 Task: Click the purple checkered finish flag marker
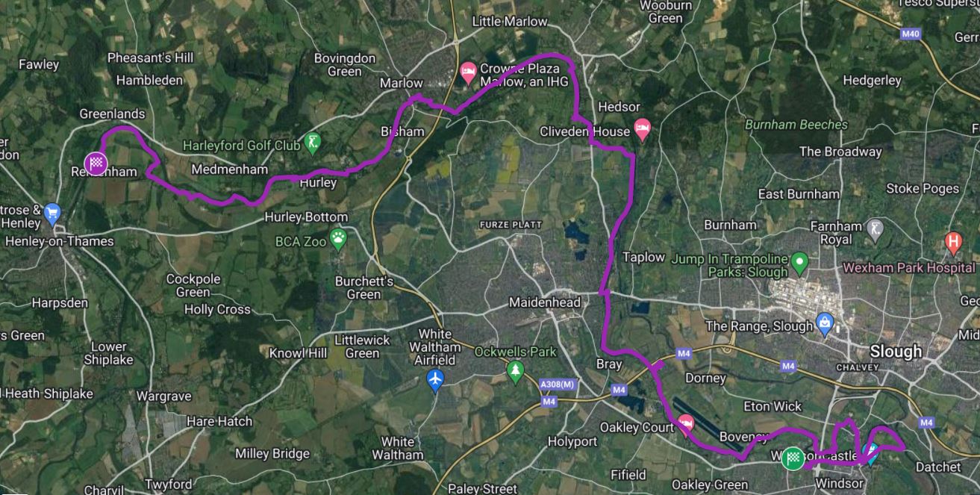(96, 162)
